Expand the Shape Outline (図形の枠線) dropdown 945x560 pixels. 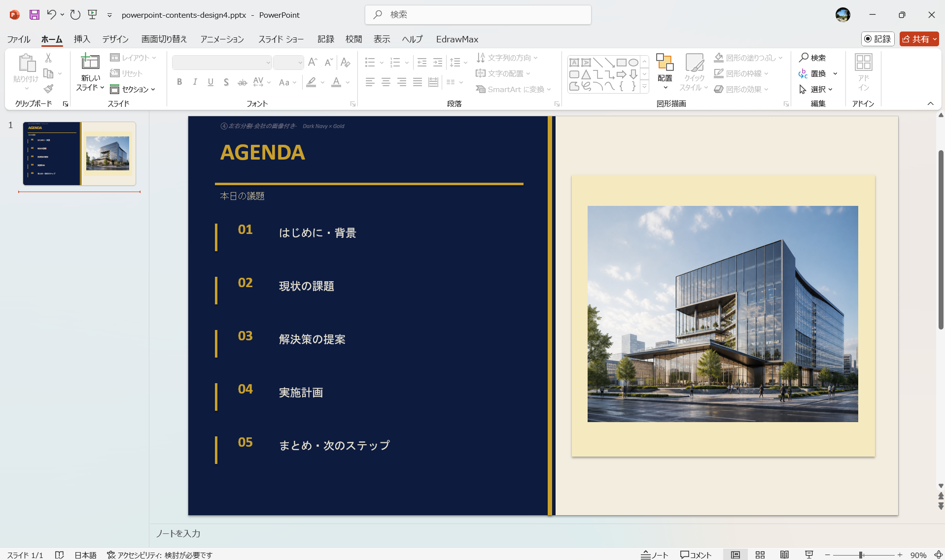tap(767, 73)
